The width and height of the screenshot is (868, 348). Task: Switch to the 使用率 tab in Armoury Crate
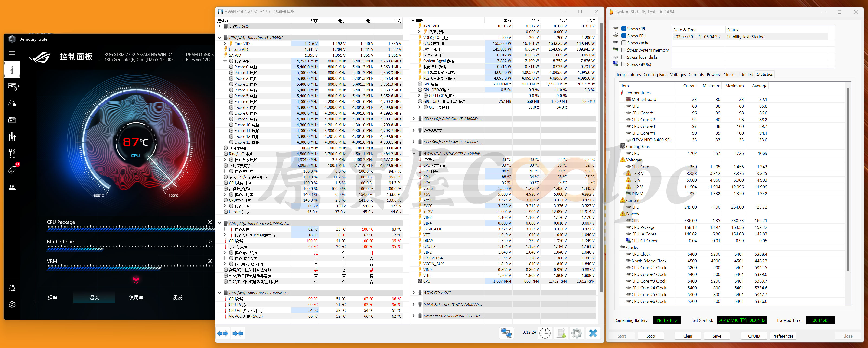pos(136,297)
